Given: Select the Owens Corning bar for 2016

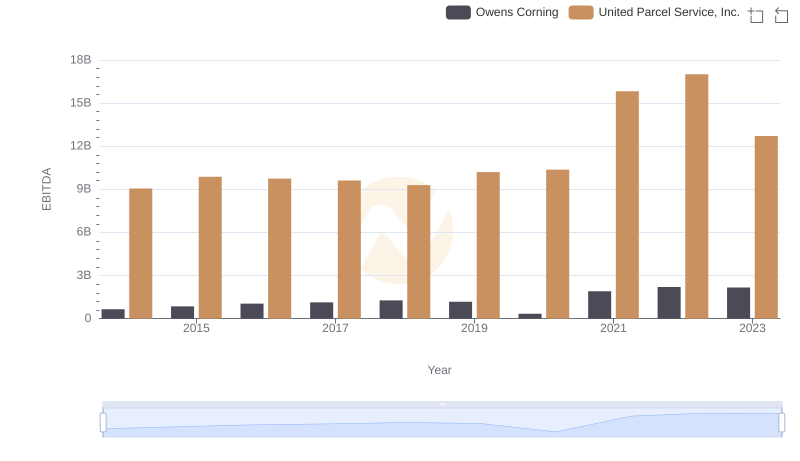Looking at the screenshot, I should click(252, 311).
